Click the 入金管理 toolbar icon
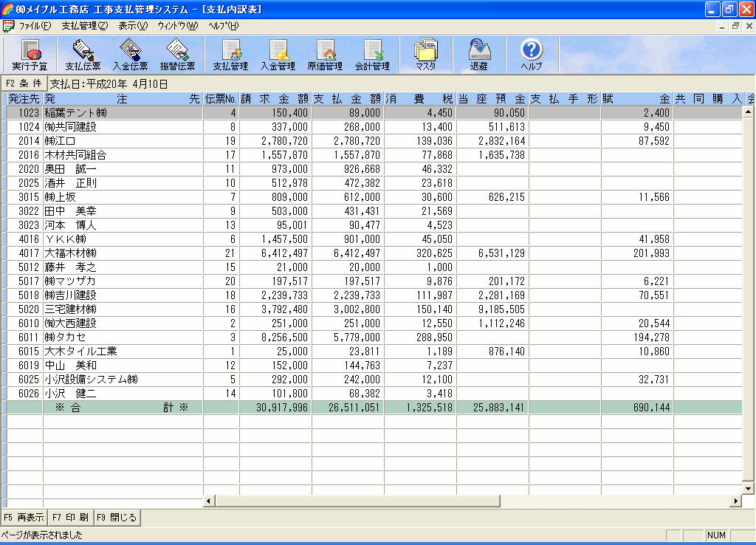 (278, 55)
